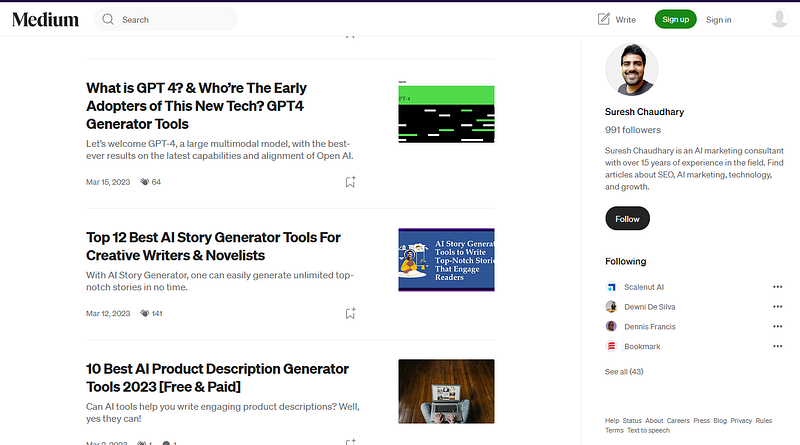The image size is (800, 445).
Task: Open the Bookmark publication link
Action: tap(642, 346)
